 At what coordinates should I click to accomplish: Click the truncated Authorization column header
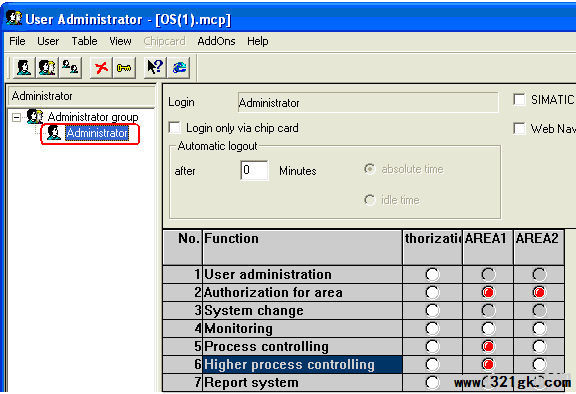[x=432, y=247]
